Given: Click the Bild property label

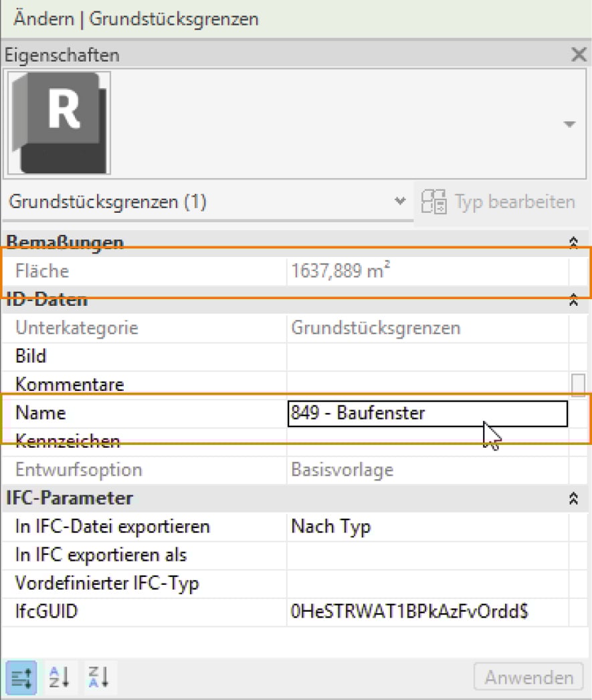Looking at the screenshot, I should (x=30, y=356).
